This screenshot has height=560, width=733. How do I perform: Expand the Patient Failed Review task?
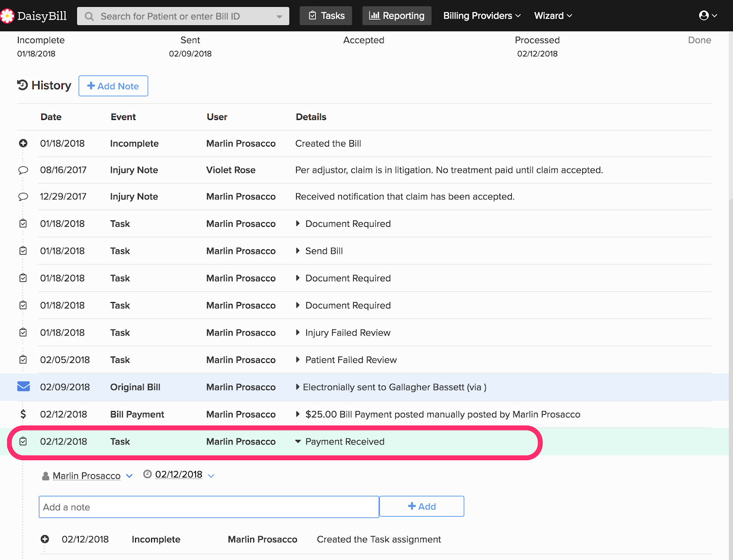pyautogui.click(x=298, y=360)
